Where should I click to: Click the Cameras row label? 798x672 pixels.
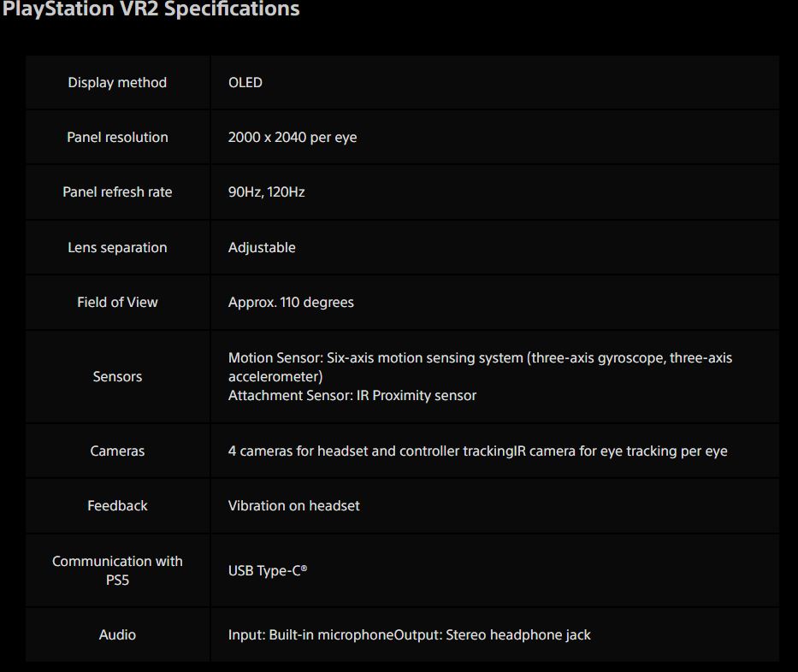(117, 451)
